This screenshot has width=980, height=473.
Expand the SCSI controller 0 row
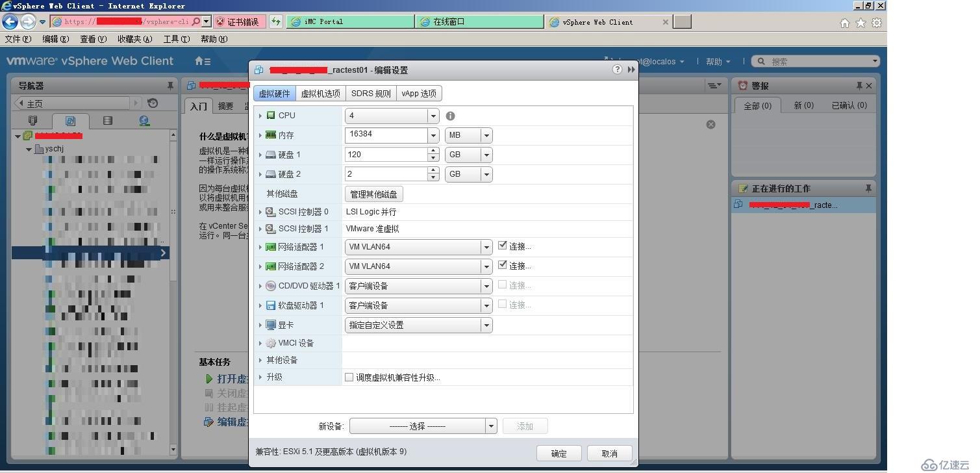tap(260, 212)
